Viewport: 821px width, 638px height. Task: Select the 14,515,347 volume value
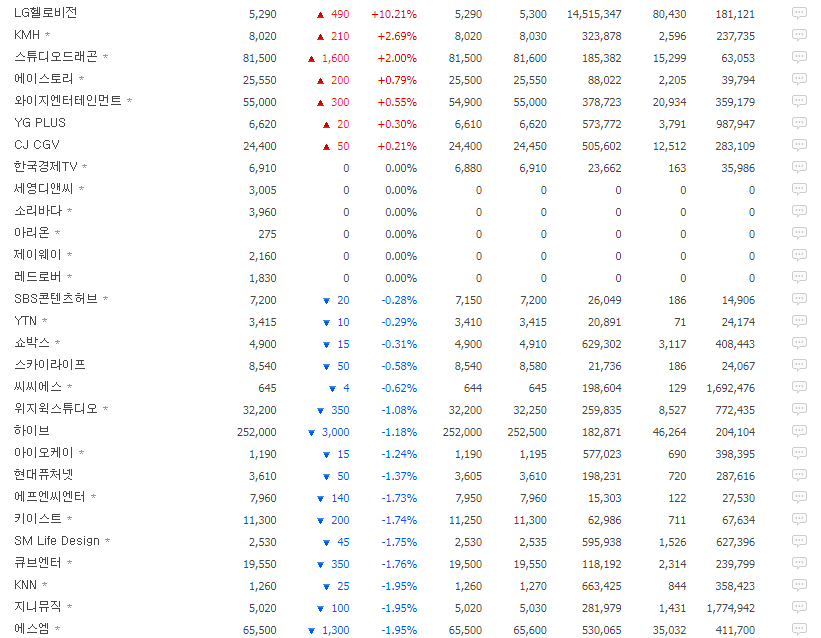click(594, 14)
